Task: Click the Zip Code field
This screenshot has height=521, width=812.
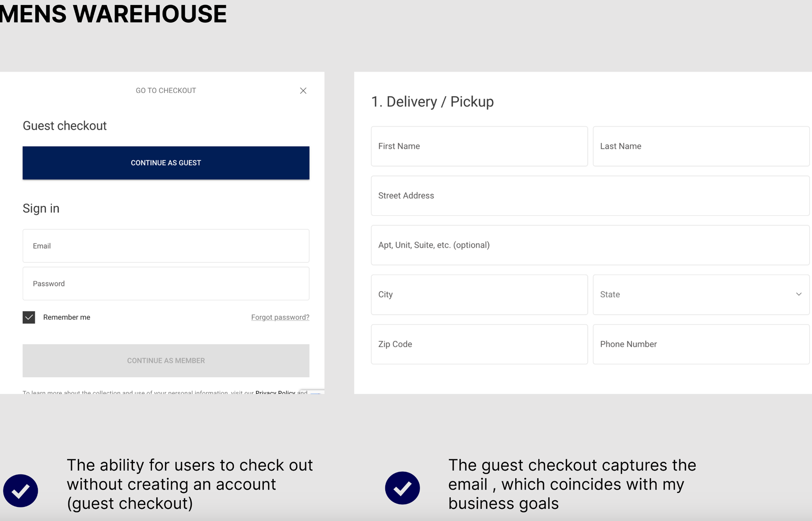Action: tap(479, 344)
